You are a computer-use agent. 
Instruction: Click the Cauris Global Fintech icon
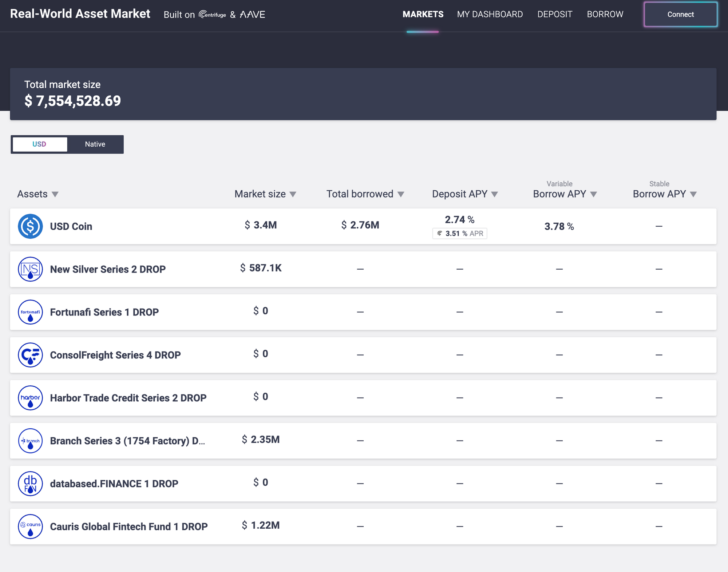tap(30, 527)
